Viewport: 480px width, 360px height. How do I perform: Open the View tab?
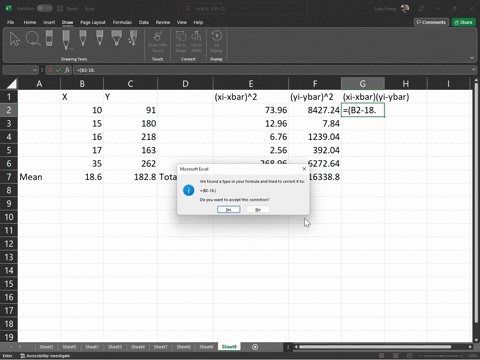[182, 22]
